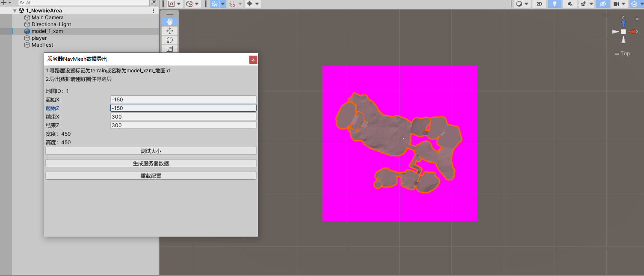Click the 生成服务器数据 button
644x276 pixels.
(x=151, y=163)
